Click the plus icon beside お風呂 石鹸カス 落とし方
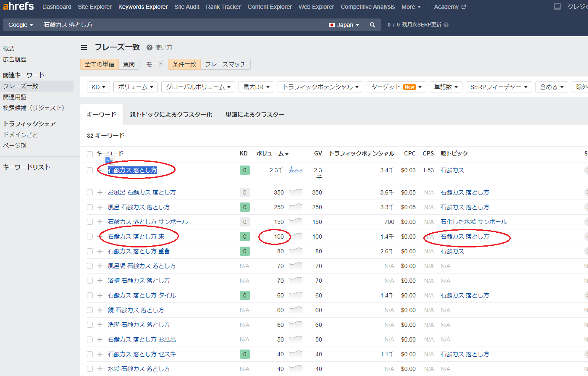The image size is (588, 376). click(100, 192)
